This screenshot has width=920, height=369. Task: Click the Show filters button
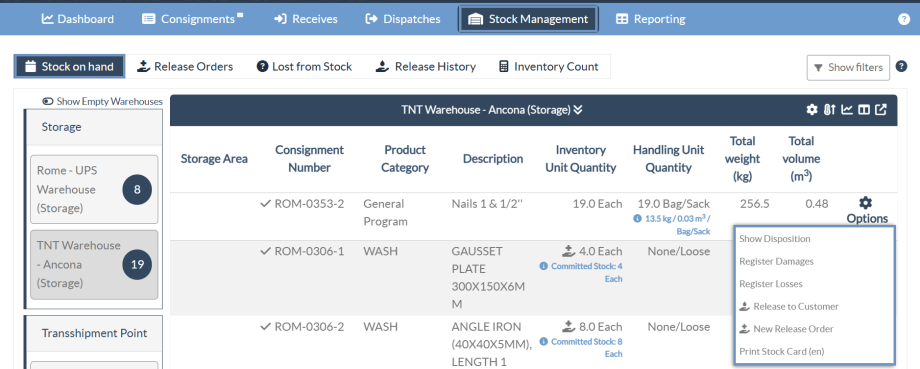(x=848, y=67)
